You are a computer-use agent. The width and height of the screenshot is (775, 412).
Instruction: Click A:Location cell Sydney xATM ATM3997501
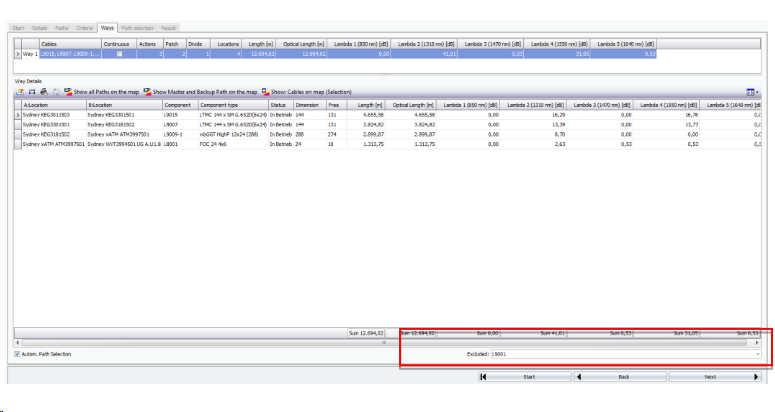(53, 144)
